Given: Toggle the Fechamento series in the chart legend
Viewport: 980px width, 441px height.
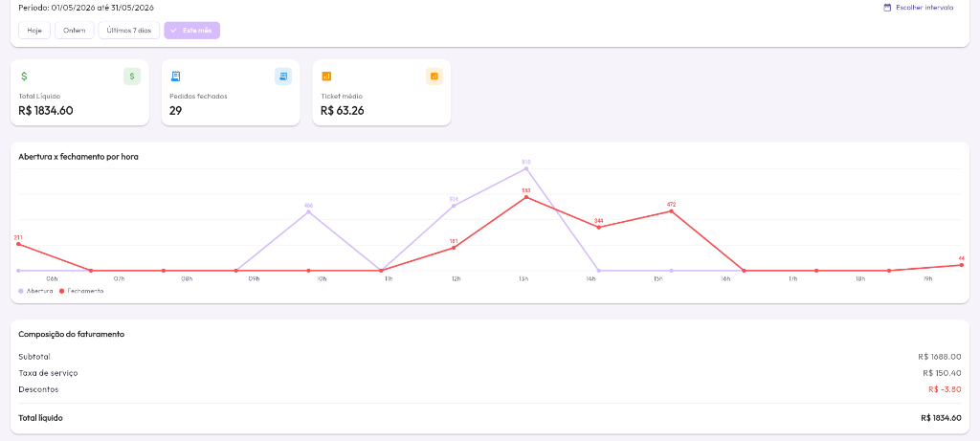Looking at the screenshot, I should [81, 291].
